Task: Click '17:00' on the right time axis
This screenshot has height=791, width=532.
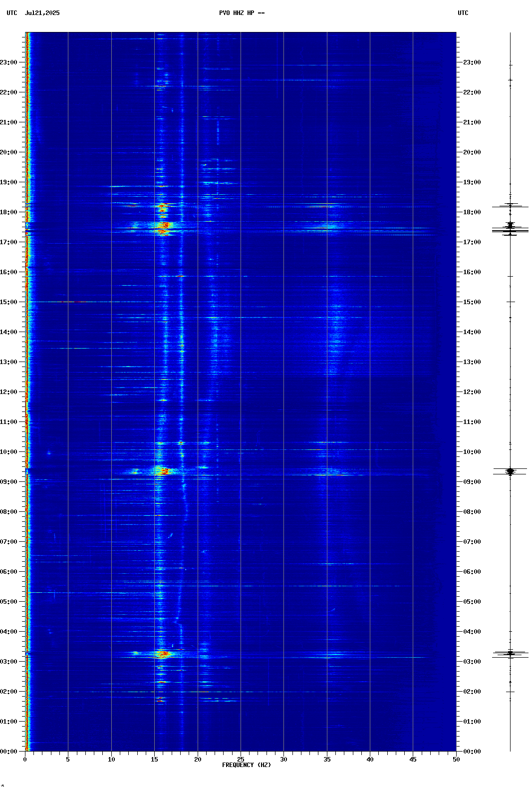Action: 472,242
